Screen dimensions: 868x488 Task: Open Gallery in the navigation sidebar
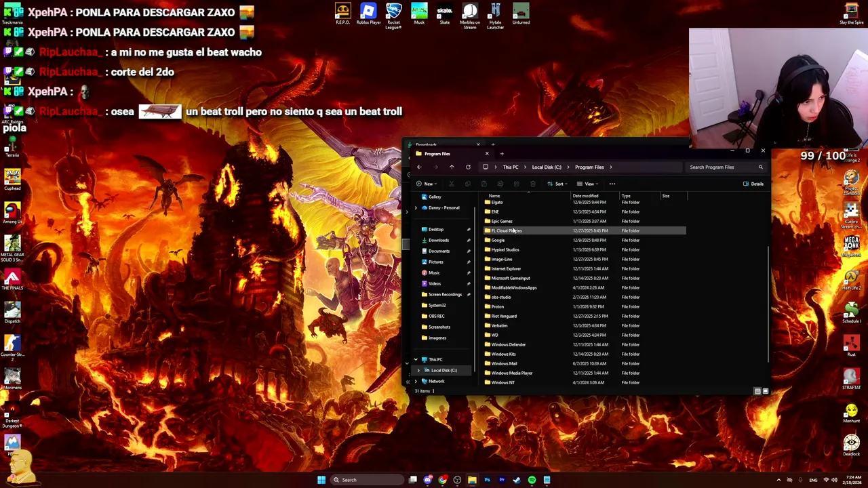point(435,197)
